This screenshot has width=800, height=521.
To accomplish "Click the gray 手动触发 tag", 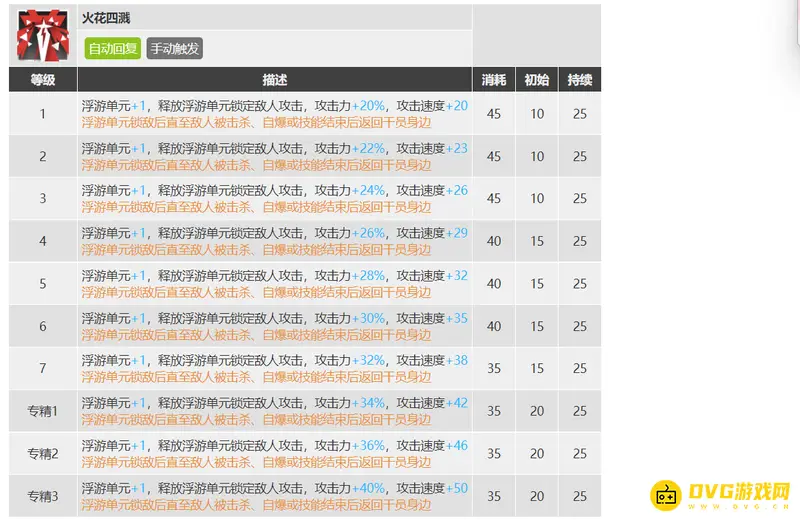I will coord(174,48).
